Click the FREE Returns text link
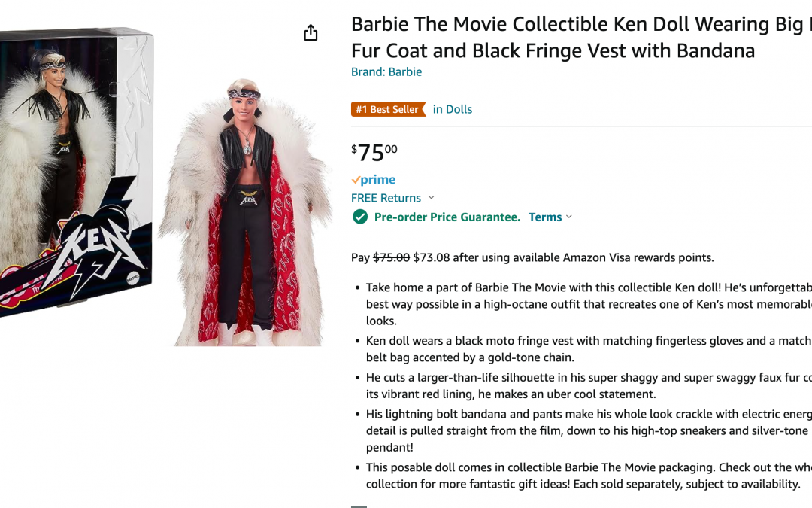 [386, 198]
